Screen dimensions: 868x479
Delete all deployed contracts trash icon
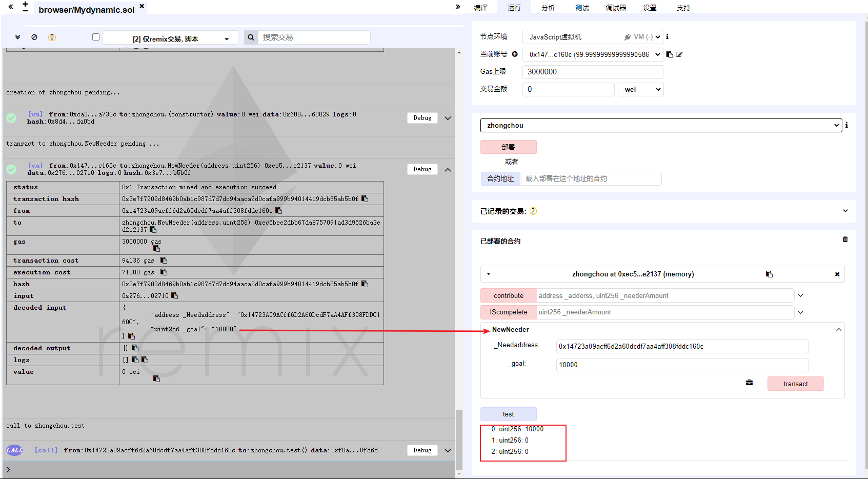pyautogui.click(x=845, y=239)
